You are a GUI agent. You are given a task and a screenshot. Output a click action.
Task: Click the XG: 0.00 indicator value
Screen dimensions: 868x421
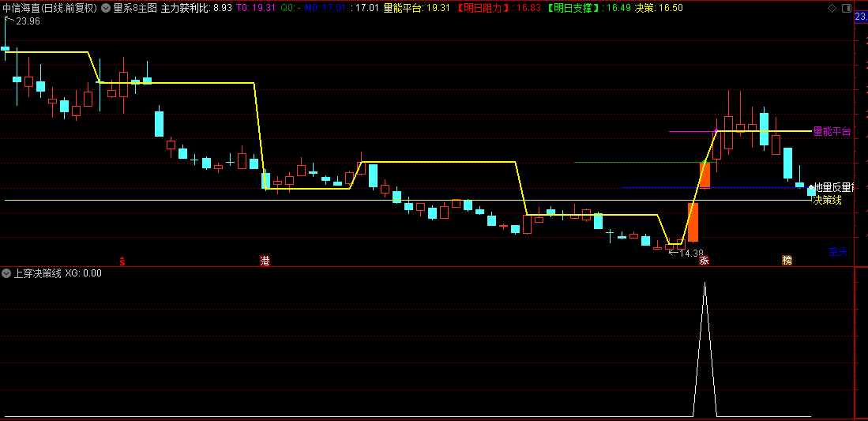tap(83, 273)
